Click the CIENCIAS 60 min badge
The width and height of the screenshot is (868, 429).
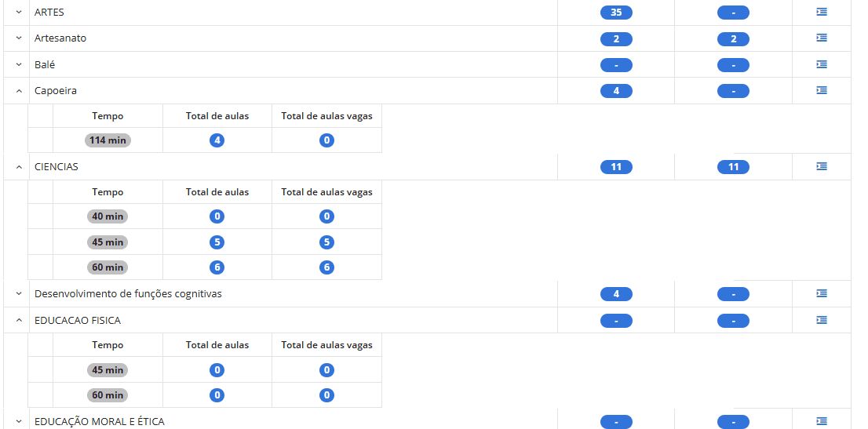108,267
